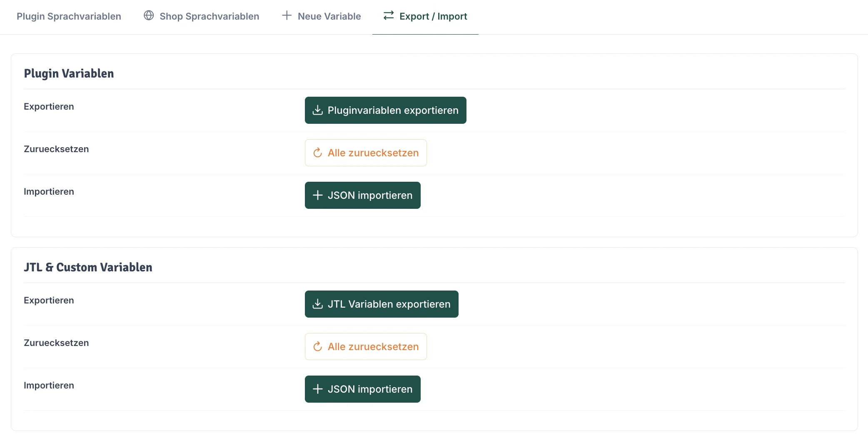Select the Export / Import tab
868x446 pixels.
[425, 16]
